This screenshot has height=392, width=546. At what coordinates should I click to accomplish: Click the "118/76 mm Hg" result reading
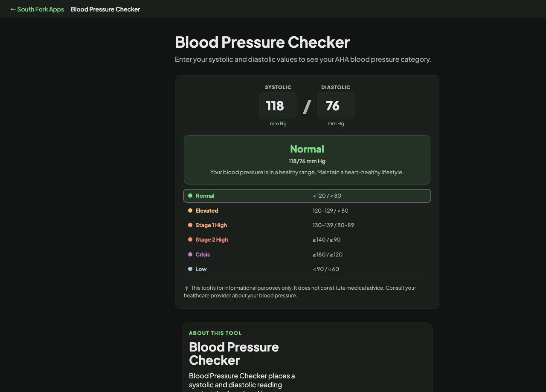[x=307, y=161]
